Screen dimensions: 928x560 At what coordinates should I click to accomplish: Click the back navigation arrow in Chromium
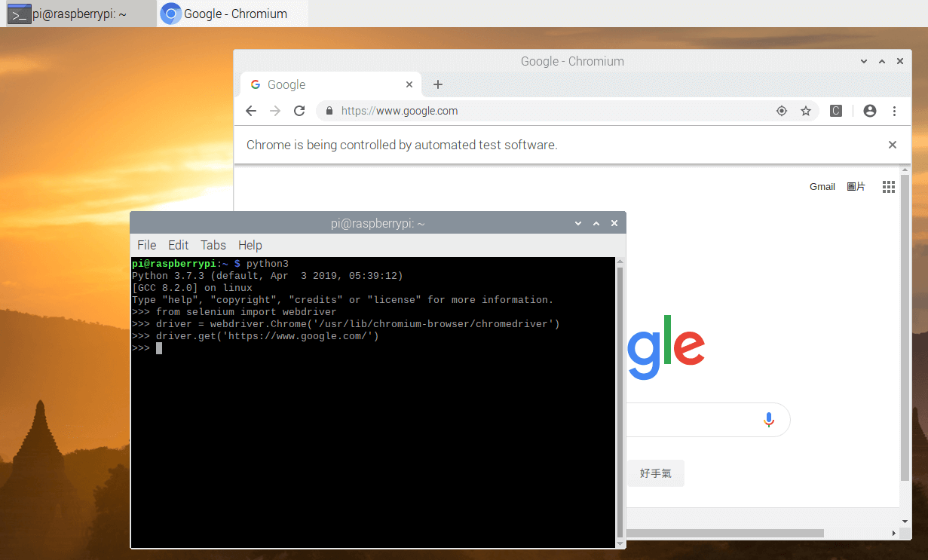tap(250, 110)
